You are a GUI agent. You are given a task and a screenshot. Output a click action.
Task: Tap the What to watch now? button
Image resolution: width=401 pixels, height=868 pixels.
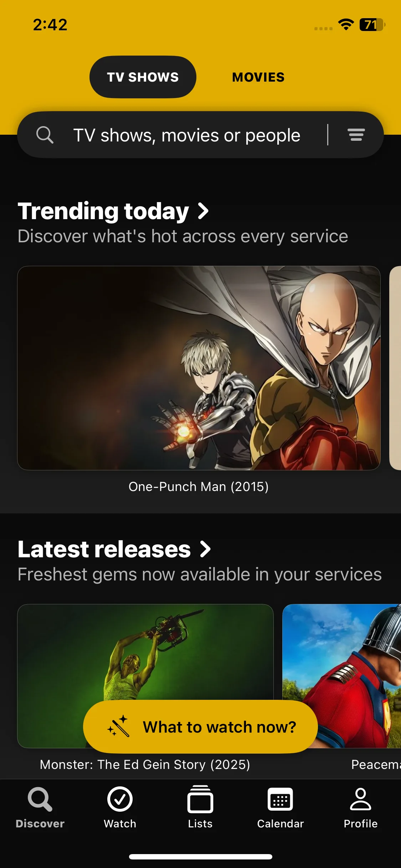(200, 727)
